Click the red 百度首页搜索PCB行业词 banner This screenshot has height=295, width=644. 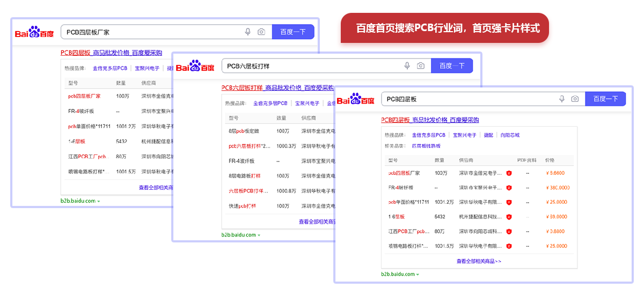445,28
